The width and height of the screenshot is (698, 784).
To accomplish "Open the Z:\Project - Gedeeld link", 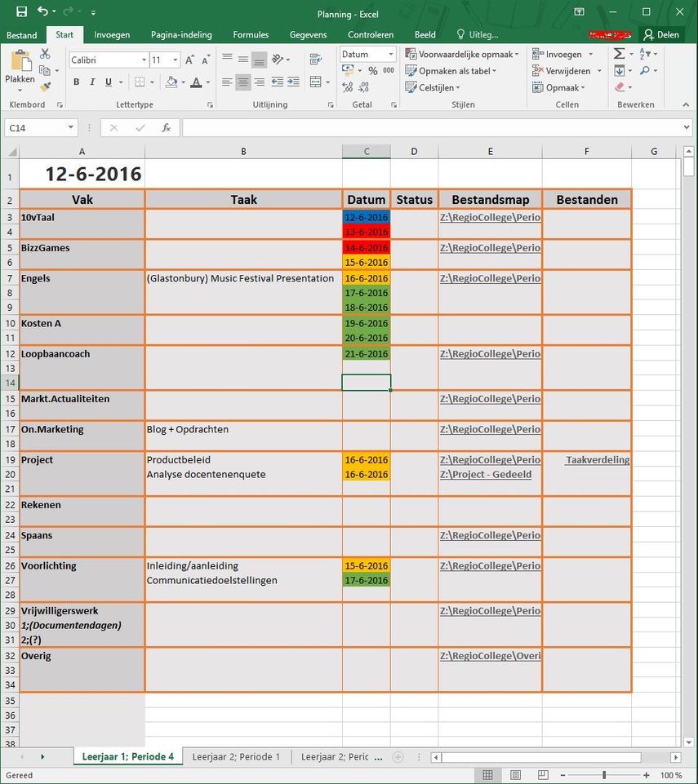I will 486,475.
